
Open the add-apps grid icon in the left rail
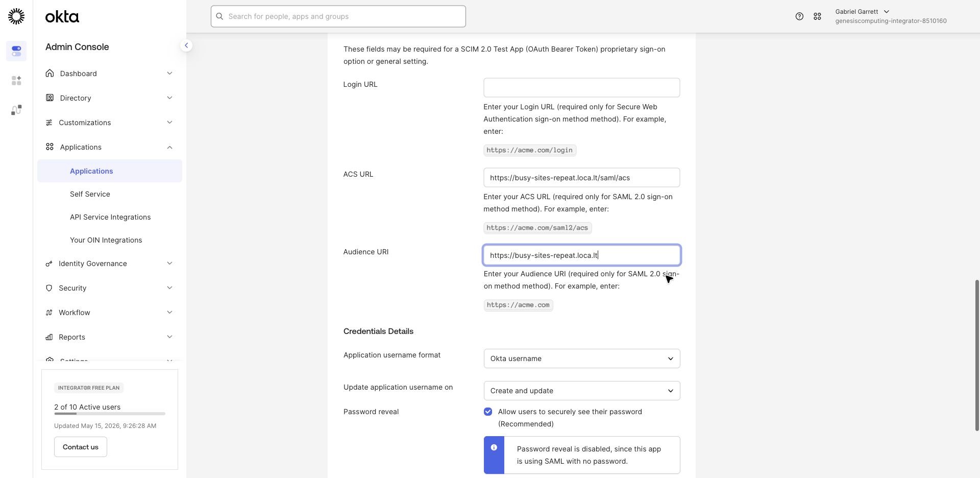pos(16,81)
